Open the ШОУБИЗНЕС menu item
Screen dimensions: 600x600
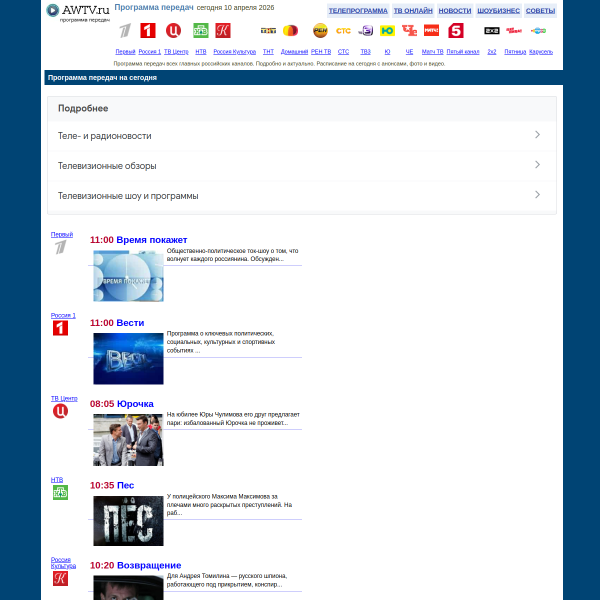(499, 11)
